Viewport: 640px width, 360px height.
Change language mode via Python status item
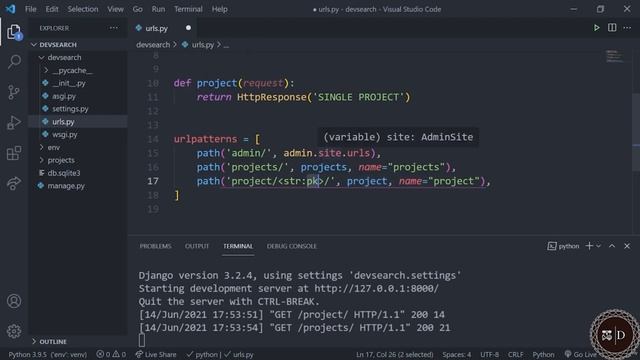pos(543,354)
